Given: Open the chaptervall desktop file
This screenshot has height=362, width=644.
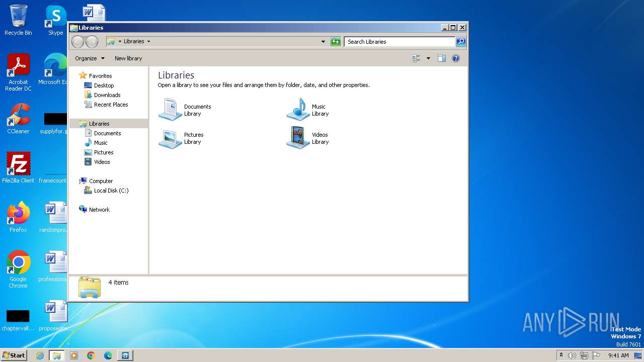Looking at the screenshot, I should [x=18, y=320].
